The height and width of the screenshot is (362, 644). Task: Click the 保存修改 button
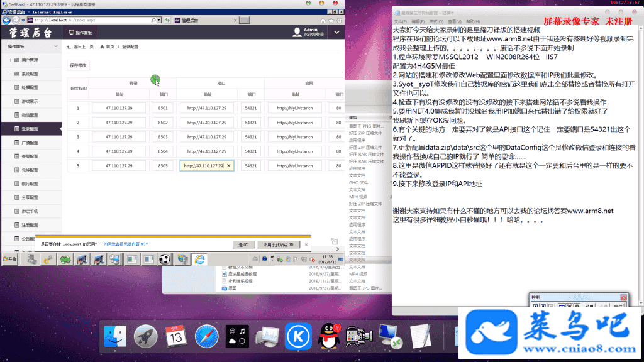[x=79, y=65]
